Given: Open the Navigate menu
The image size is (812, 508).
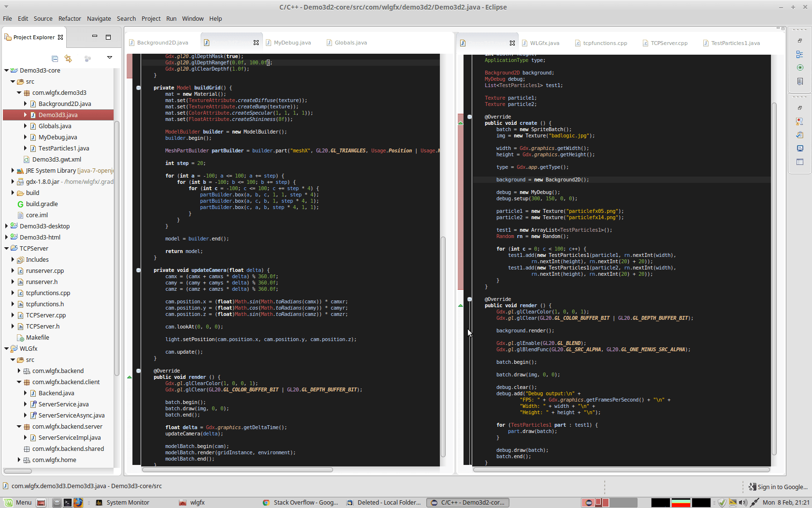Looking at the screenshot, I should (x=99, y=18).
